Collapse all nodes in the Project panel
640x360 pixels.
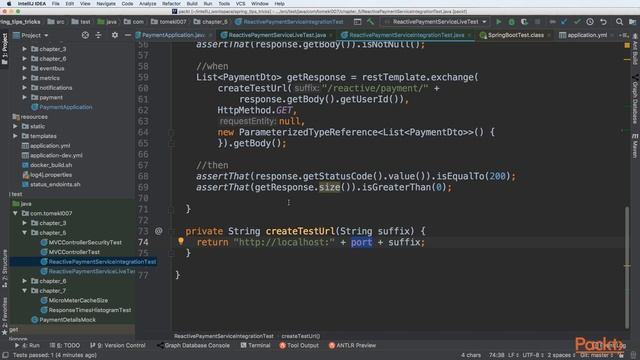(98, 36)
